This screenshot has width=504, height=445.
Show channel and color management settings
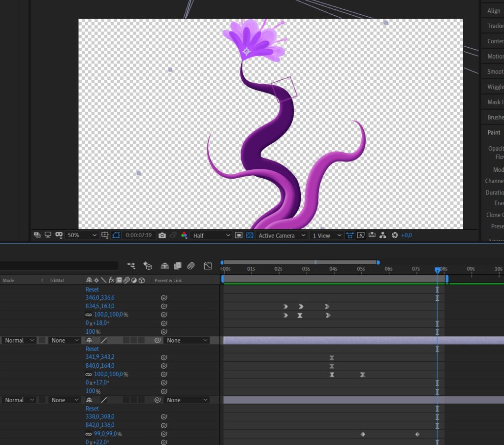tap(184, 235)
